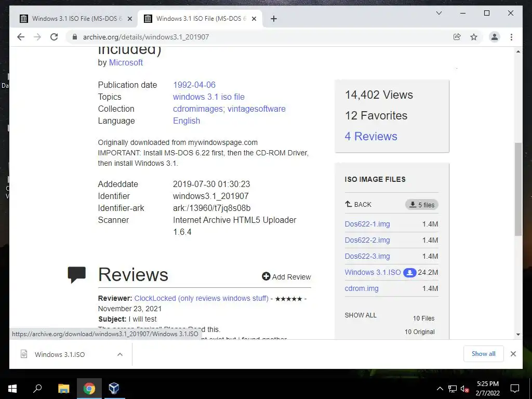
Task: Click the scrollbar down arrow
Action: 518,334
